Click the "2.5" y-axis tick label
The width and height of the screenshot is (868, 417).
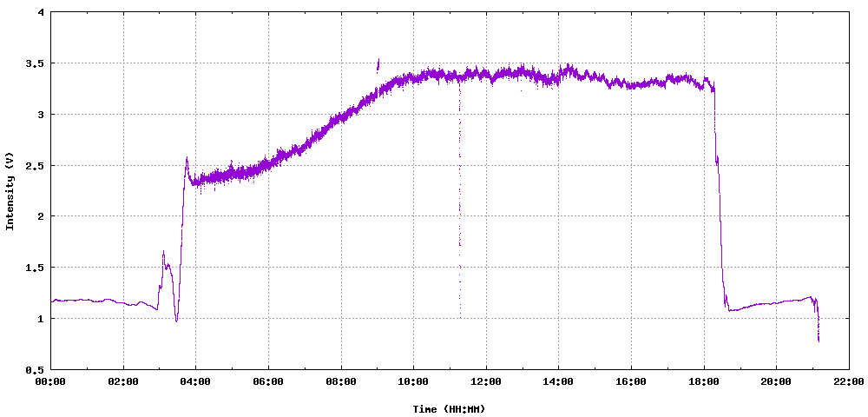tap(35, 166)
